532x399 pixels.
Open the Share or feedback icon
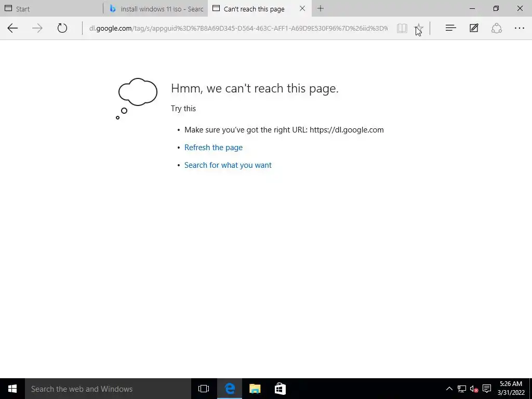(x=496, y=28)
